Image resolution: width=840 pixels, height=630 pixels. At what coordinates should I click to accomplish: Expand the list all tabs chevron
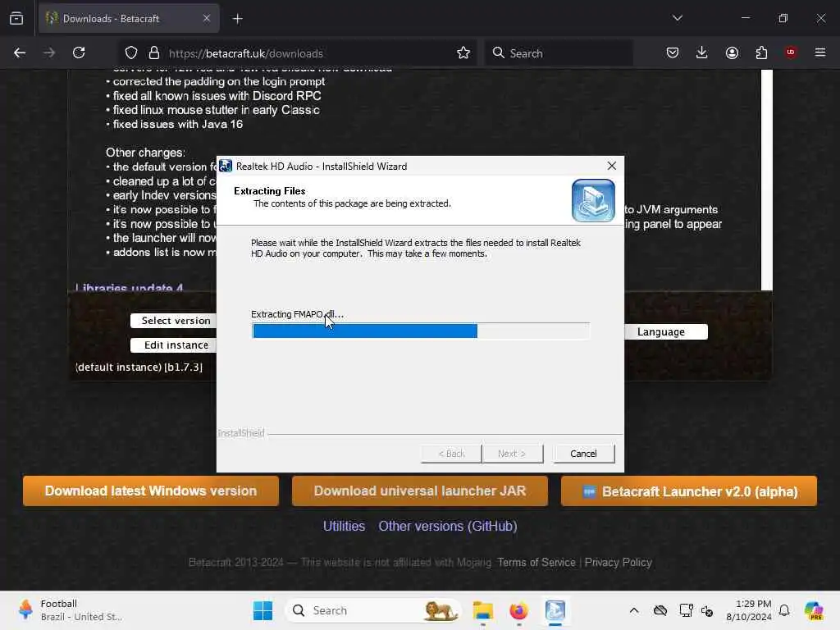point(678,18)
